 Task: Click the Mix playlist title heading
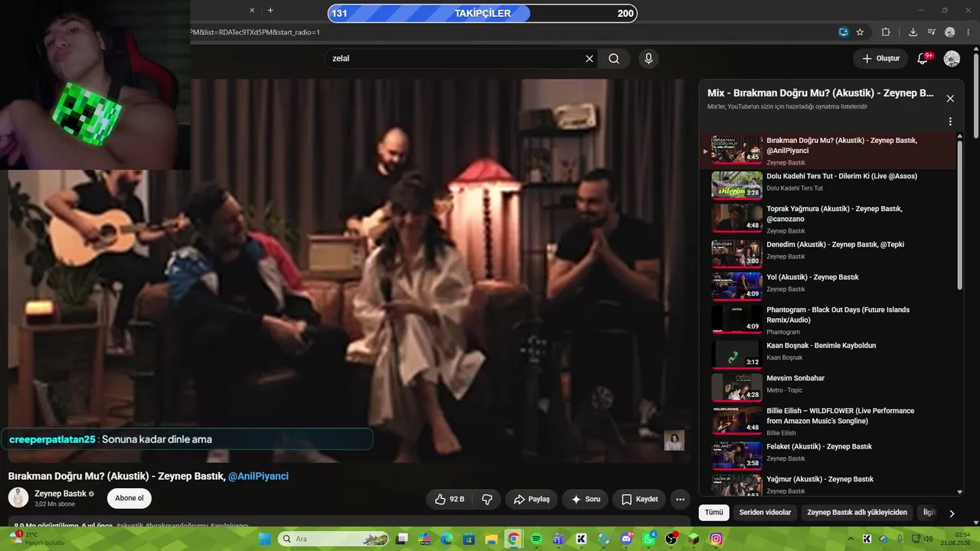coord(820,93)
